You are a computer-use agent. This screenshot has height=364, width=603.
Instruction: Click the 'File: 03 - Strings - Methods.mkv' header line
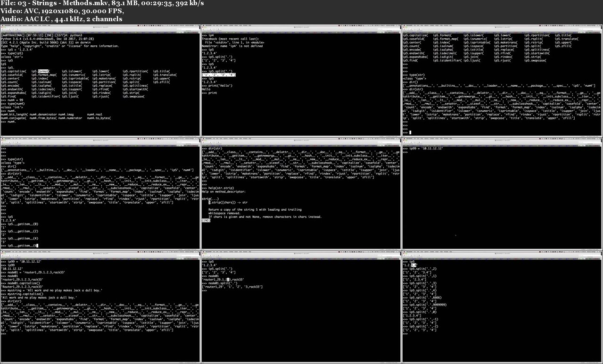[102, 3]
